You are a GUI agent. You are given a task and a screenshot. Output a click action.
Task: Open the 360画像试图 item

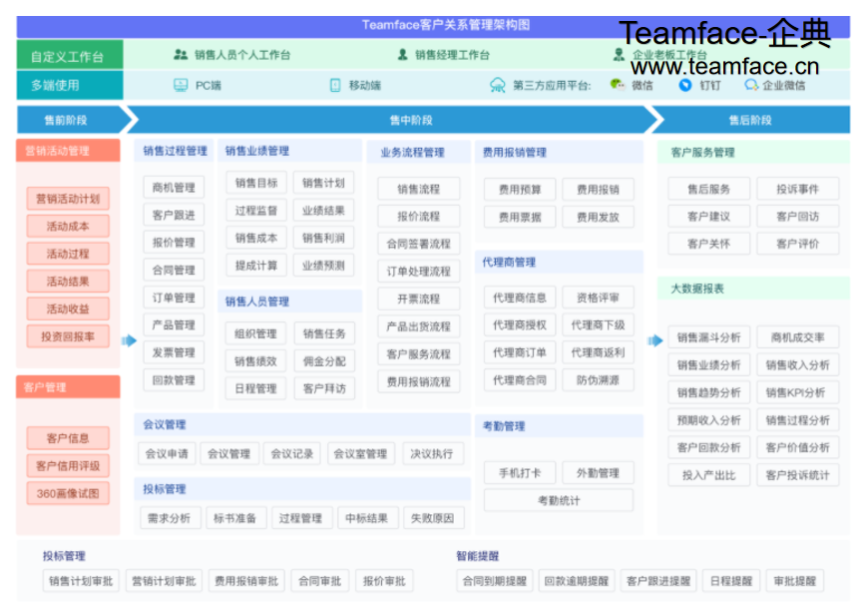(68, 493)
